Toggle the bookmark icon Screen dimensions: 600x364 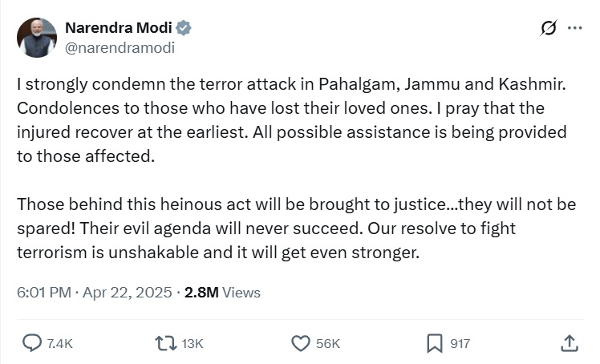pyautogui.click(x=434, y=343)
